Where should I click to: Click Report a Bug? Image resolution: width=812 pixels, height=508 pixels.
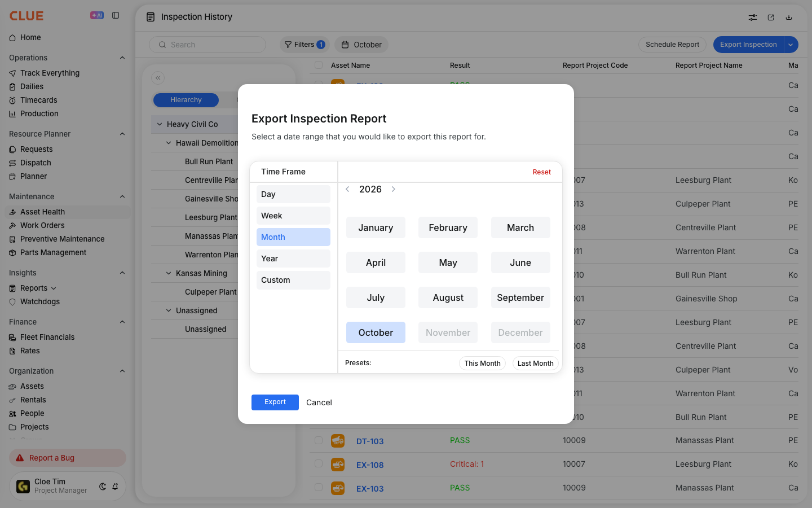click(68, 458)
